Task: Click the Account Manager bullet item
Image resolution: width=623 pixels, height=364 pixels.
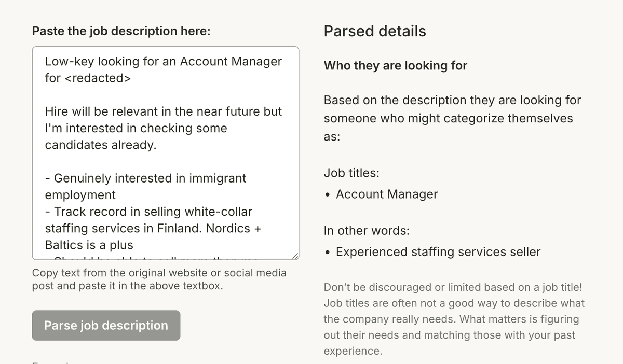Action: (386, 194)
